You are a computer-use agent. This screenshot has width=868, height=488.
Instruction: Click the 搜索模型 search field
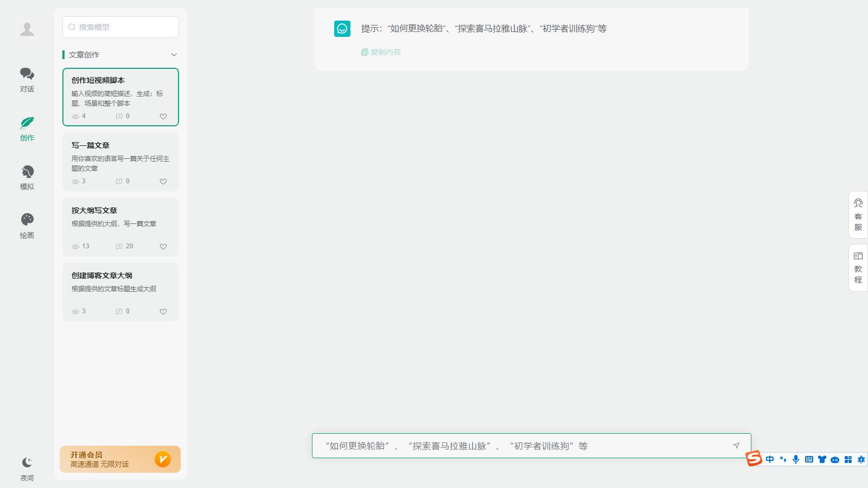tap(120, 27)
